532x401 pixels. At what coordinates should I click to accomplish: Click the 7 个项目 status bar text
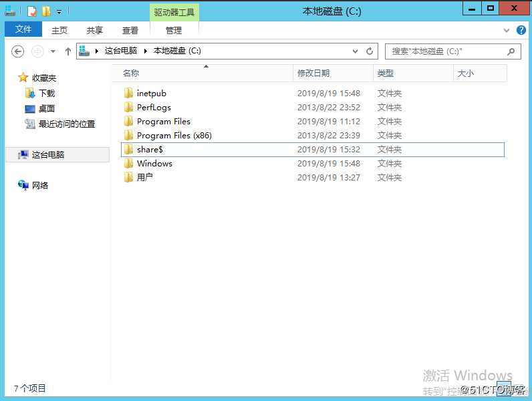click(x=30, y=388)
